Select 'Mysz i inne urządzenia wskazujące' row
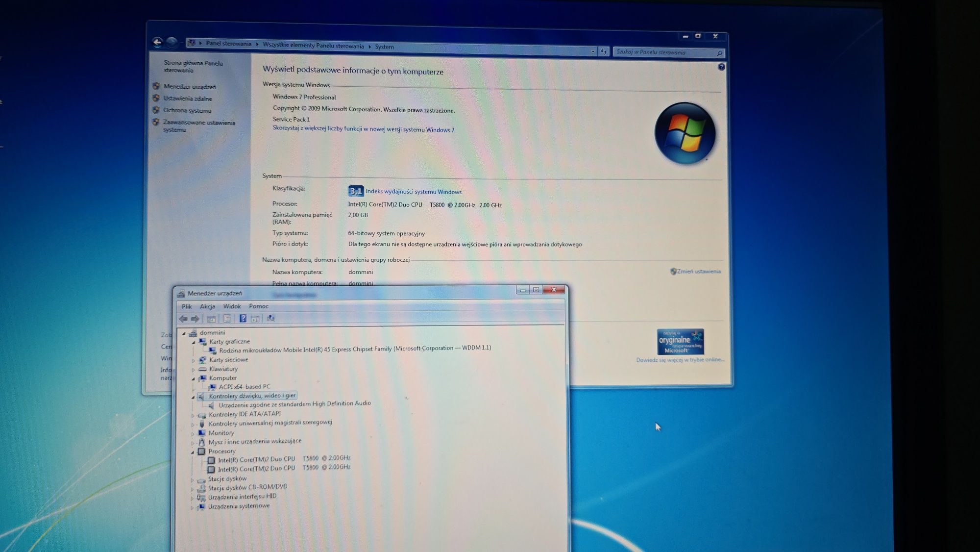Viewport: 980px width, 552px height. coord(255,441)
